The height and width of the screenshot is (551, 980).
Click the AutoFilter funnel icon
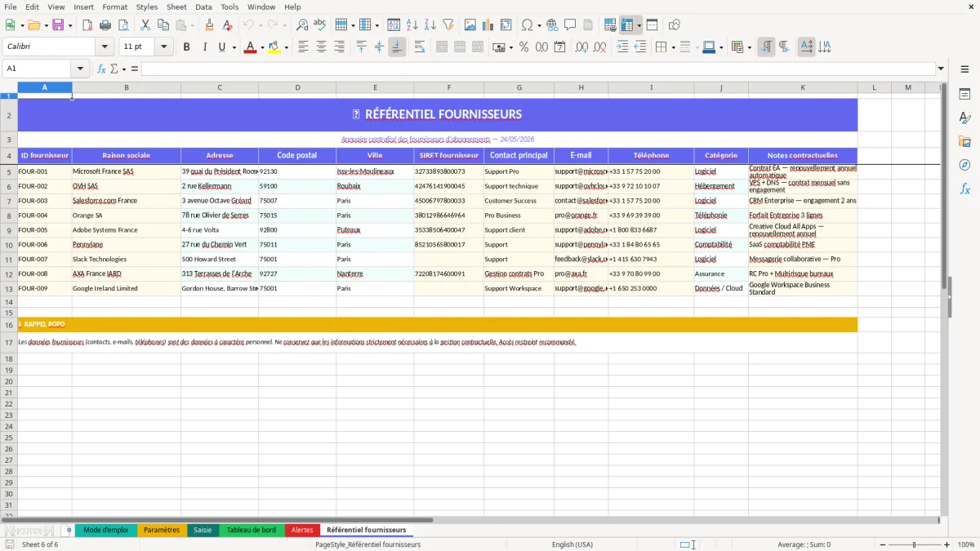click(448, 25)
